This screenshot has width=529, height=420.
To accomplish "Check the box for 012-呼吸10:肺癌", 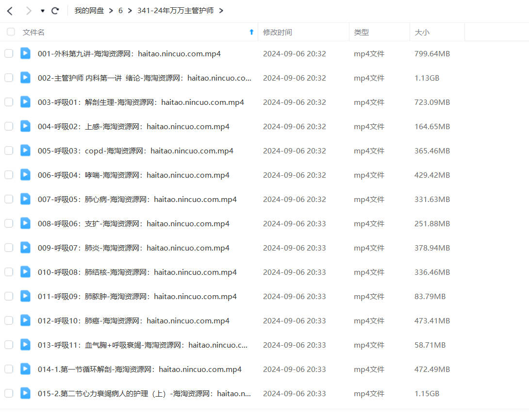I will [9, 320].
